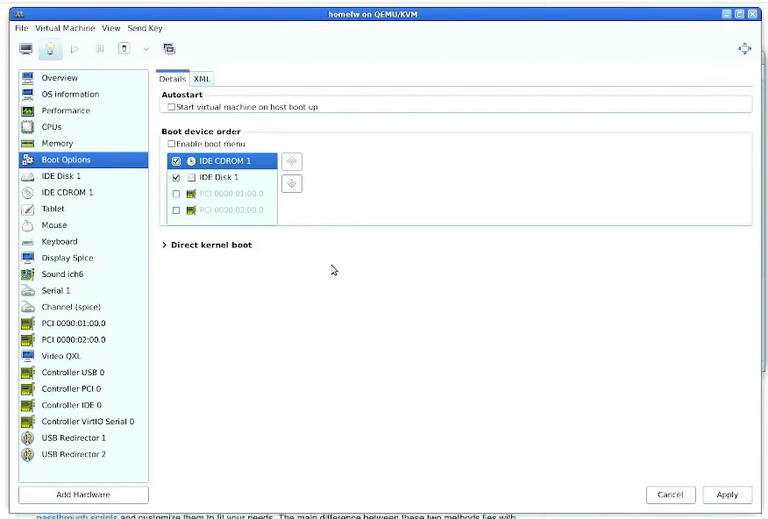This screenshot has height=519, width=768.
Task: Click the Cancel button
Action: point(671,495)
